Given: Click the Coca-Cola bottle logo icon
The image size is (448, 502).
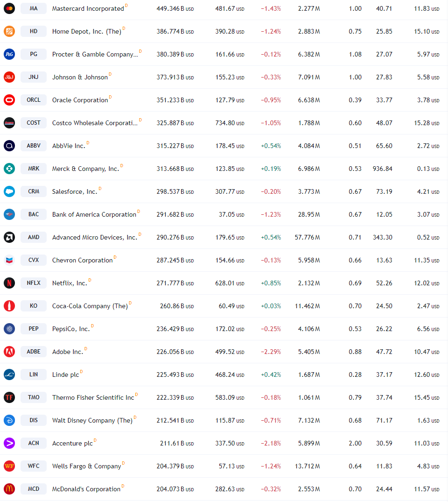Looking at the screenshot, I should pos(9,306).
